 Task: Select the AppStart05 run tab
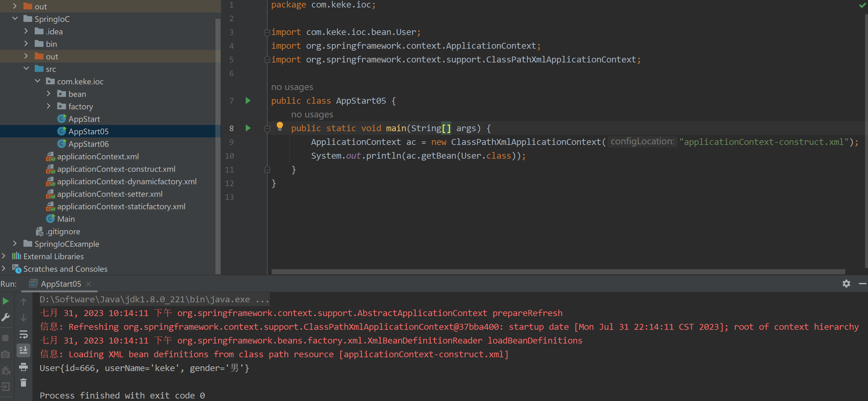tap(61, 284)
